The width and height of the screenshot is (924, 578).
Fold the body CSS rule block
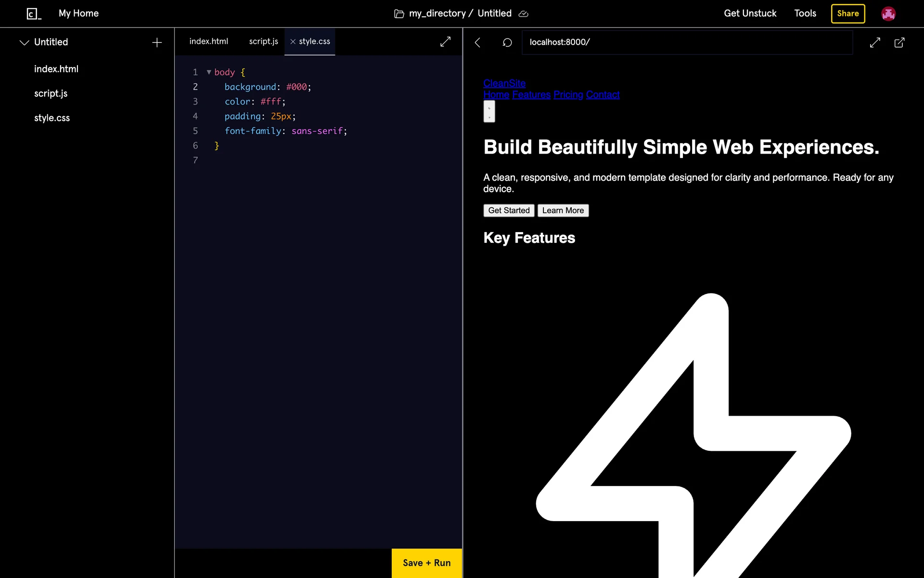pos(209,72)
